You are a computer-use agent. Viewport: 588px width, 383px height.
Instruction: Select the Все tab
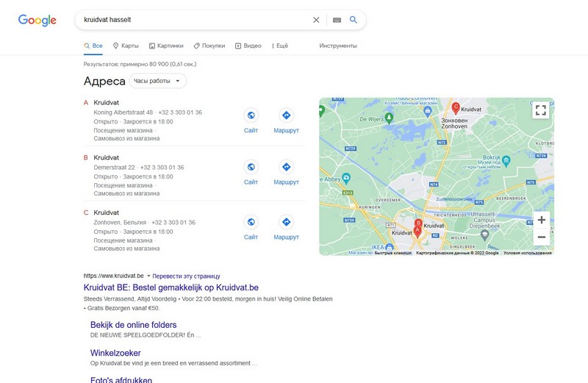pyautogui.click(x=93, y=46)
